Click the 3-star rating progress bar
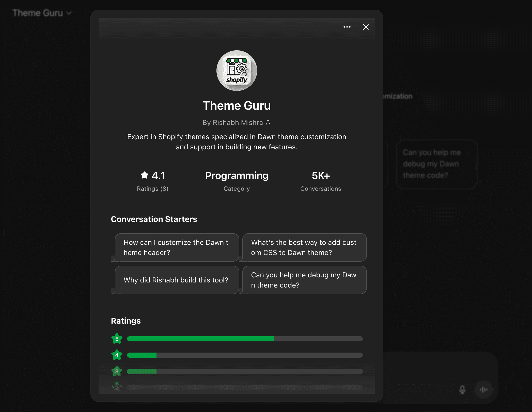532x412 pixels. (x=245, y=371)
